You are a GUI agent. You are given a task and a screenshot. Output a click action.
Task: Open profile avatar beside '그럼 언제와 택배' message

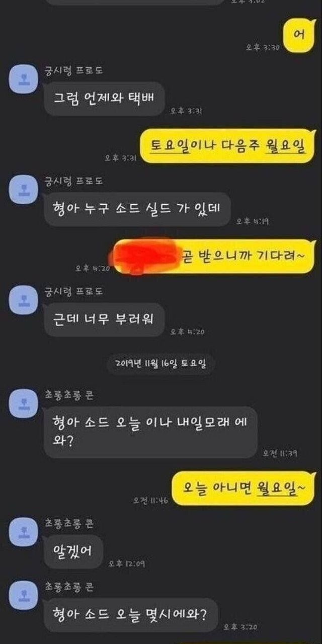(x=24, y=79)
